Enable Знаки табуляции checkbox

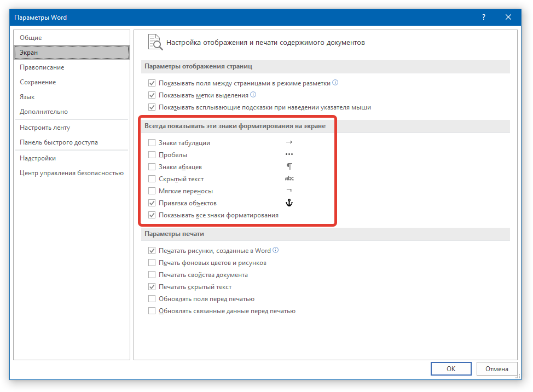coord(152,143)
